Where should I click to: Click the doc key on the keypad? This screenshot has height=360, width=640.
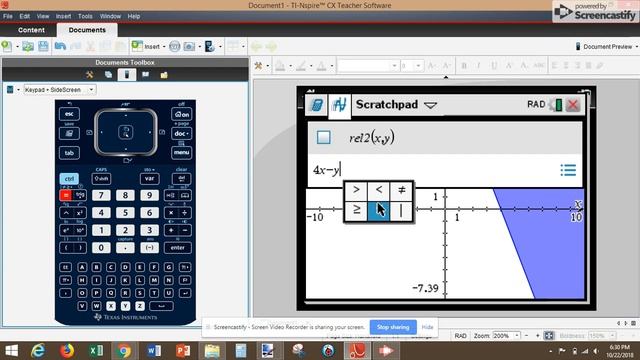point(182,133)
